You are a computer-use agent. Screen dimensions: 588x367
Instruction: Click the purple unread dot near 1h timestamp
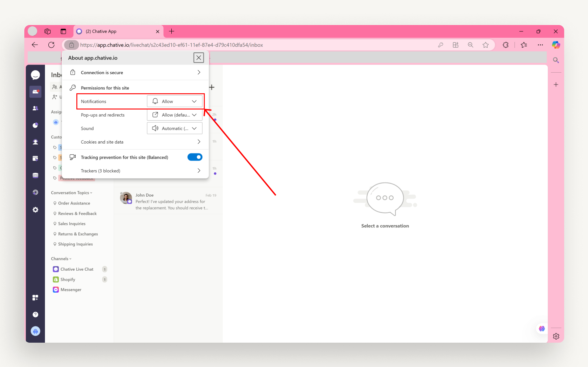(x=215, y=173)
